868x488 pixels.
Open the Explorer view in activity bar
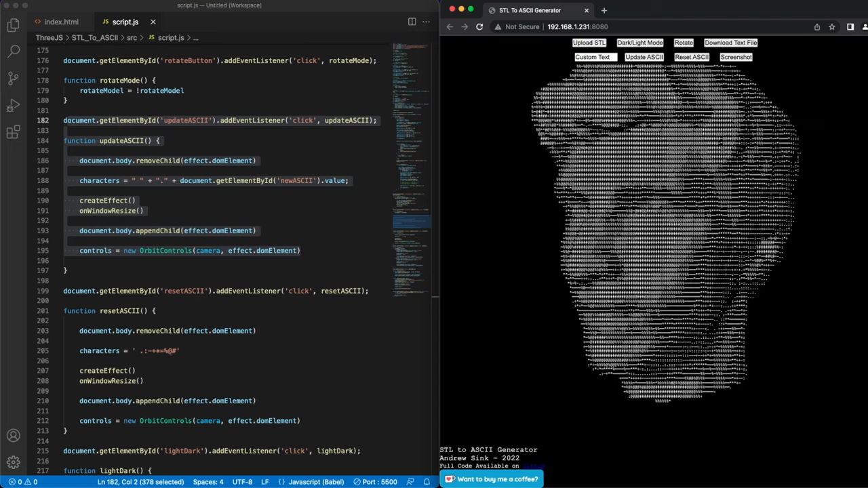[x=13, y=26]
